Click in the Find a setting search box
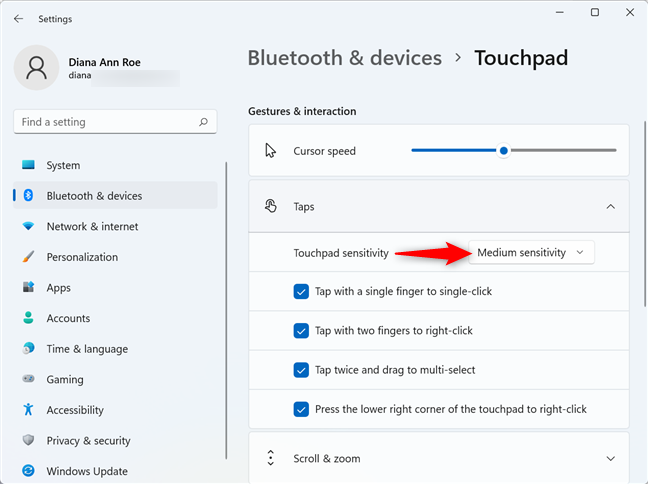 [x=115, y=122]
